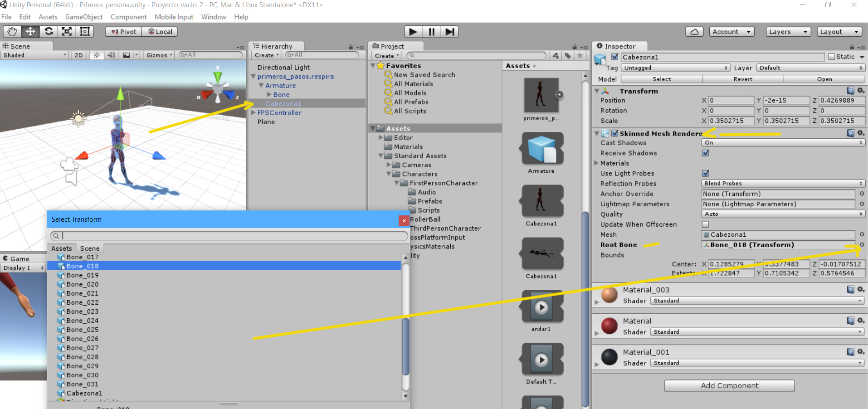The height and width of the screenshot is (409, 868).
Task: Switch to Scene tab in Select Transform
Action: tap(90, 248)
